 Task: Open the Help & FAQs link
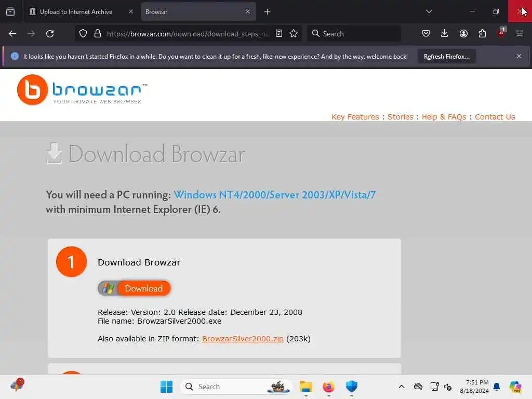point(444,117)
